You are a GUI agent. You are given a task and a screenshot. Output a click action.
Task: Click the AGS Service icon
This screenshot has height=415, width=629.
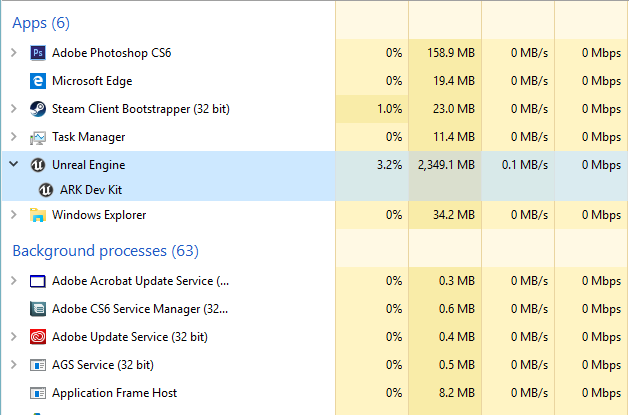tap(38, 365)
